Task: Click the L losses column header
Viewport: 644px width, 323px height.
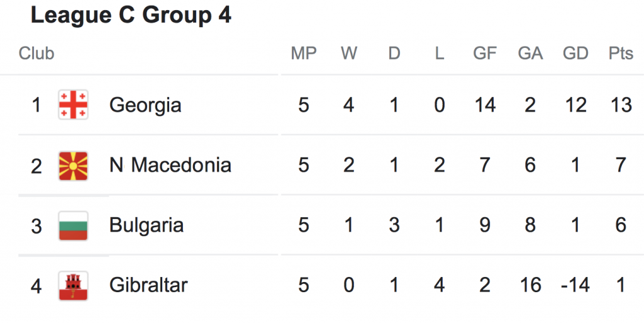Action: [439, 54]
